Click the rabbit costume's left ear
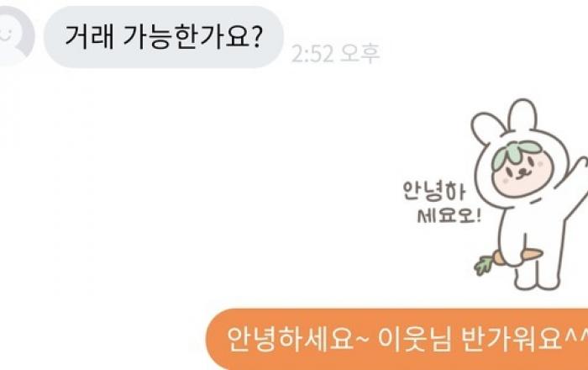This screenshot has width=588, height=370. point(489,129)
